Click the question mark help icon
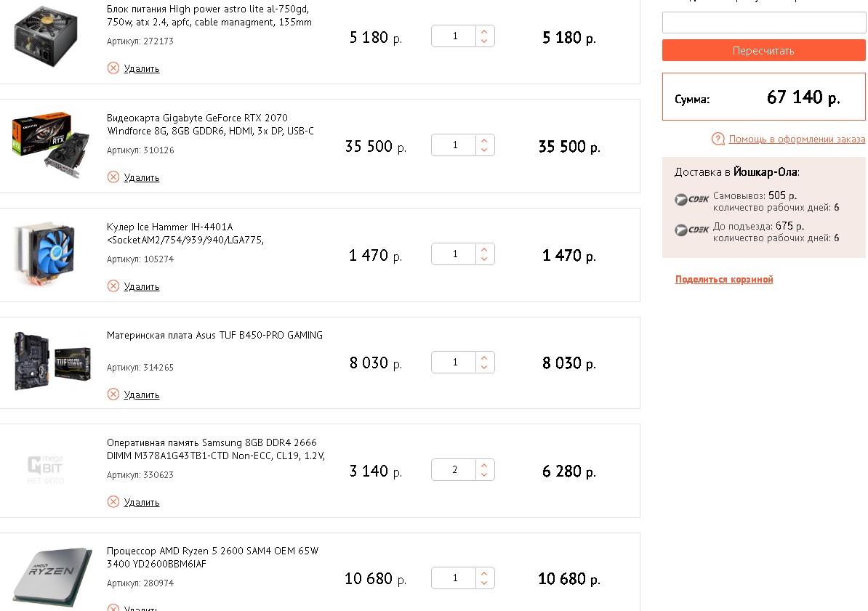This screenshot has height=611, width=868. pos(718,139)
